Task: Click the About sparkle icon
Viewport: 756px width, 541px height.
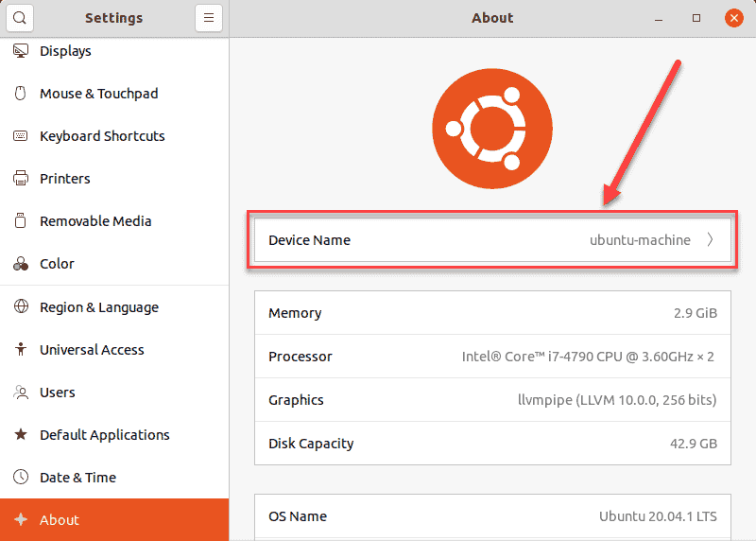Action: pos(21,519)
